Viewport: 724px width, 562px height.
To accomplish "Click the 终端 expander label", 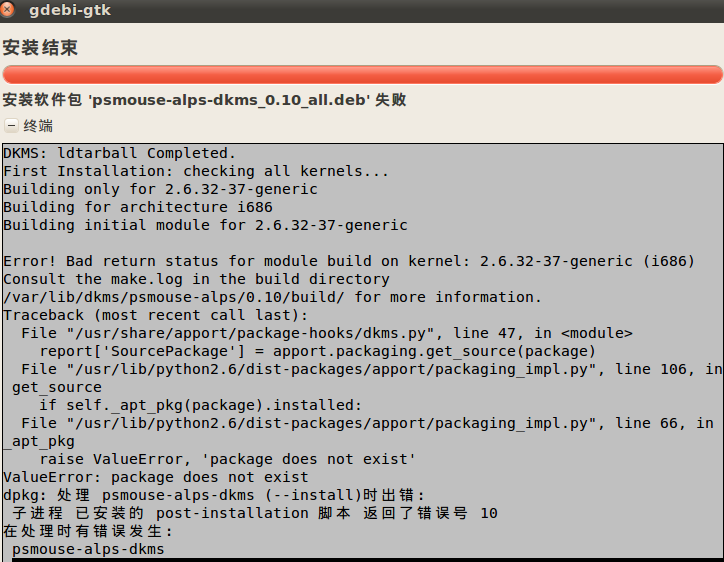I will (x=38, y=126).
